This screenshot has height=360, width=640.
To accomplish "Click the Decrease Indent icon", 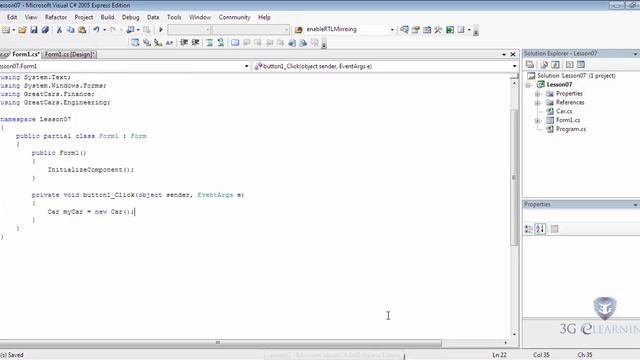I will (184, 43).
